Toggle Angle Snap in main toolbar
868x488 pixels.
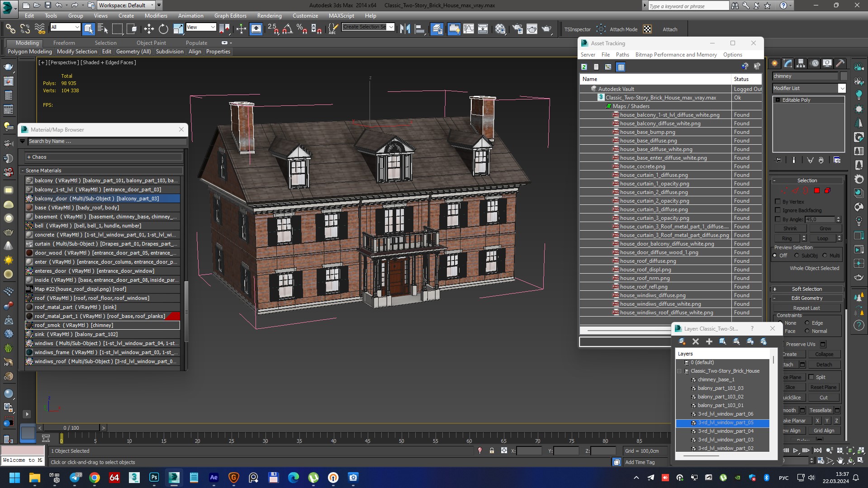pos(287,29)
